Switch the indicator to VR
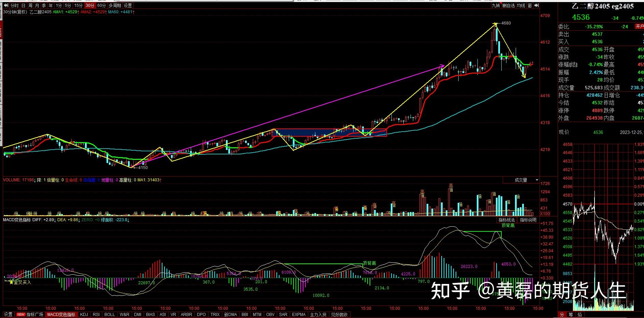The width and height of the screenshot is (644, 318). click(x=173, y=315)
